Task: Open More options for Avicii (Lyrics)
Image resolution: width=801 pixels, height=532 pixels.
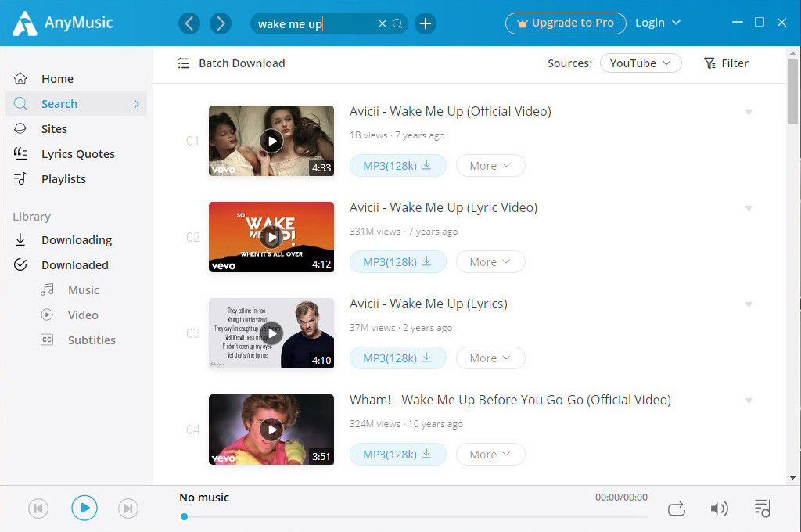Action: 490,358
